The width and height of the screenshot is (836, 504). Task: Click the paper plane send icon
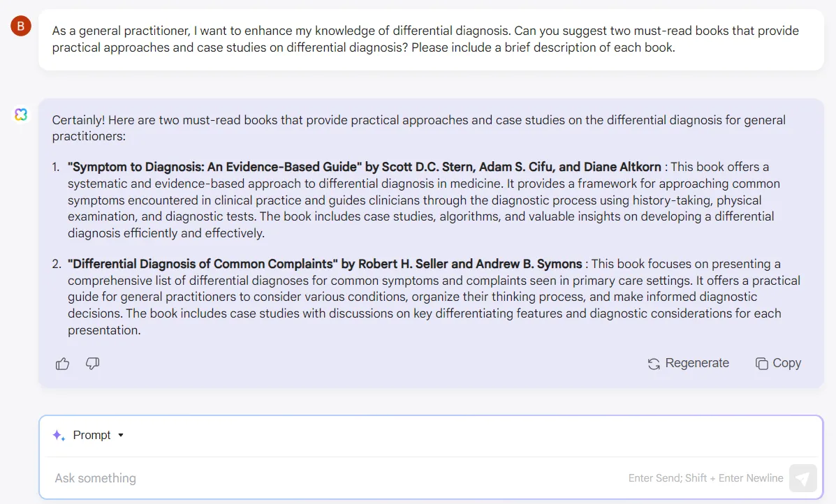[803, 478]
